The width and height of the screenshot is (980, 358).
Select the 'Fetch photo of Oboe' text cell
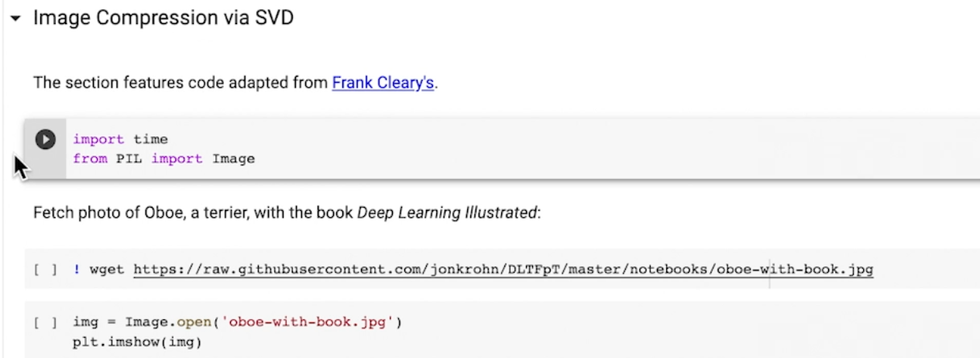click(x=194, y=212)
